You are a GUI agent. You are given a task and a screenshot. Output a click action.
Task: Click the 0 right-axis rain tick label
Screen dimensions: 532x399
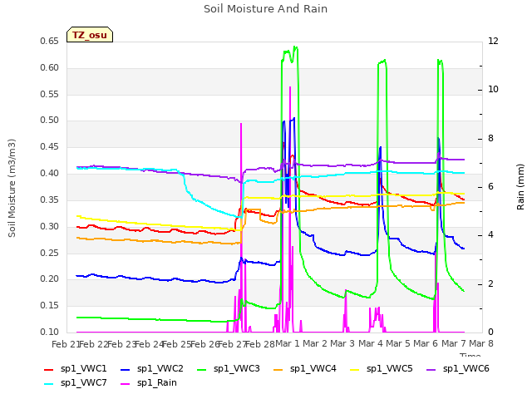491,332
